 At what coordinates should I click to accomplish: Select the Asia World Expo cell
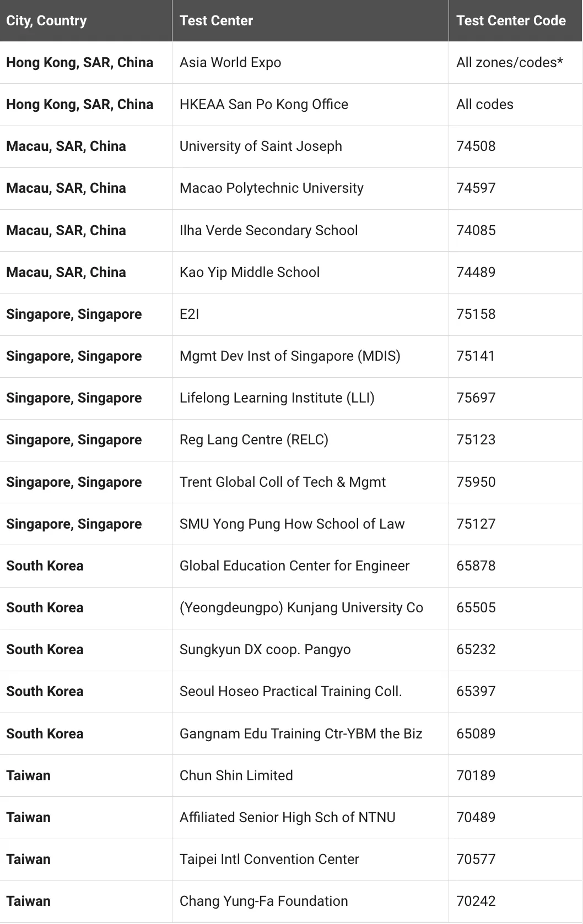(x=230, y=63)
